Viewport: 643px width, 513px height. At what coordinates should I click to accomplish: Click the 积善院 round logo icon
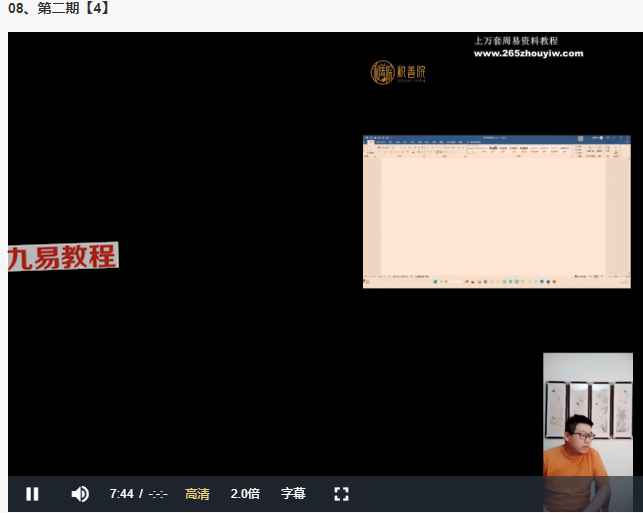(x=383, y=72)
